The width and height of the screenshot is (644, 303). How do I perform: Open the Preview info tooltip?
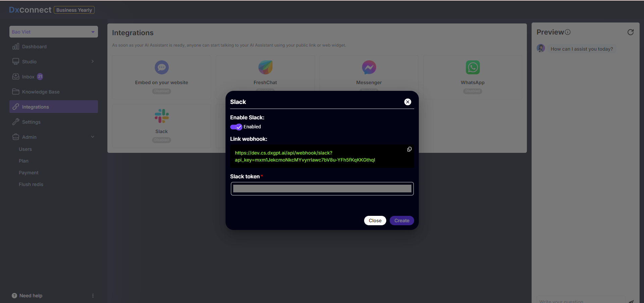567,32
